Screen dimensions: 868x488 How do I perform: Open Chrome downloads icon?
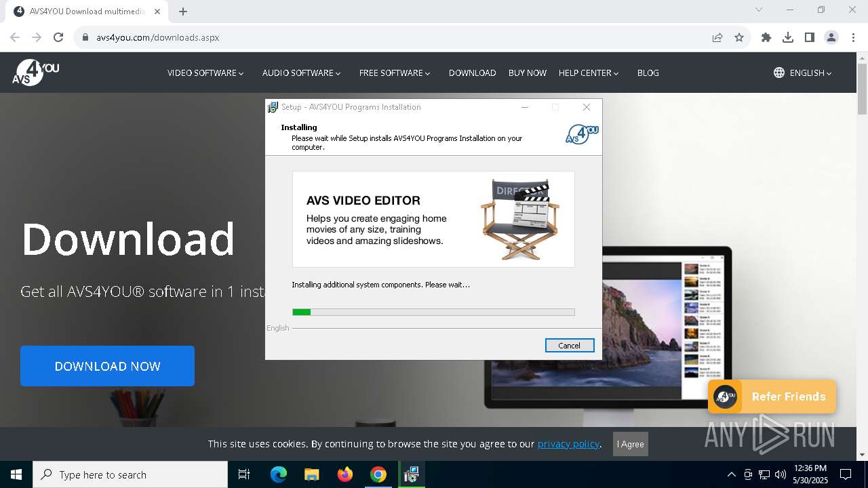point(788,37)
